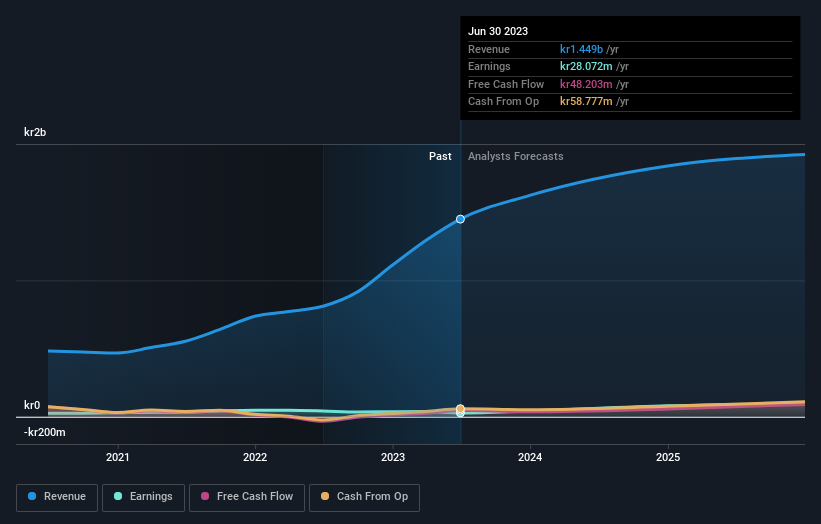This screenshot has width=821, height=524.
Task: Click the Revenue row label in tooltip
Action: 489,49
